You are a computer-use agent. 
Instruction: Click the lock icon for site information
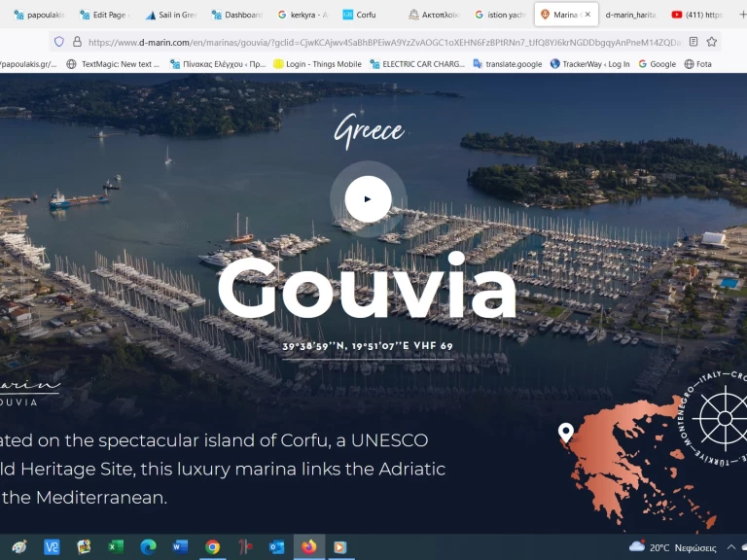[77, 42]
